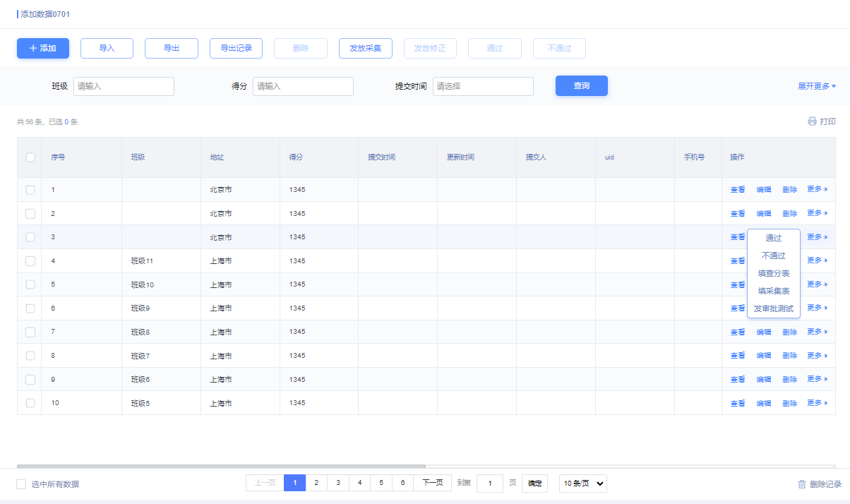Click the horizontal scrollbar under the table

[x=221, y=466]
